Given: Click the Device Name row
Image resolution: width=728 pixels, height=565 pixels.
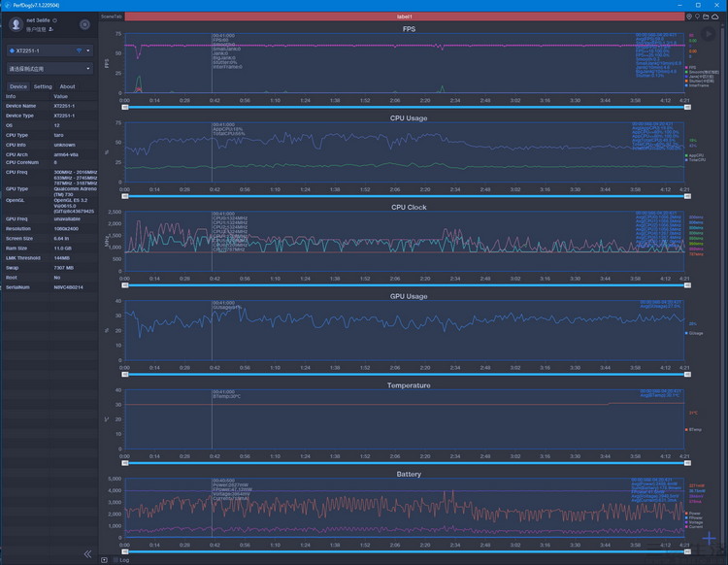Looking at the screenshot, I should click(x=50, y=106).
